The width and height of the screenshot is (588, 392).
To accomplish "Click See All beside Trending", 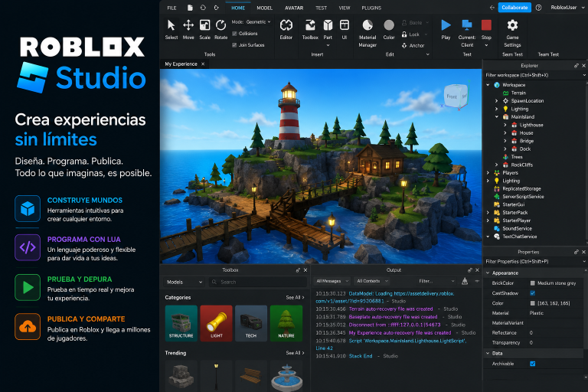I will 295,353.
